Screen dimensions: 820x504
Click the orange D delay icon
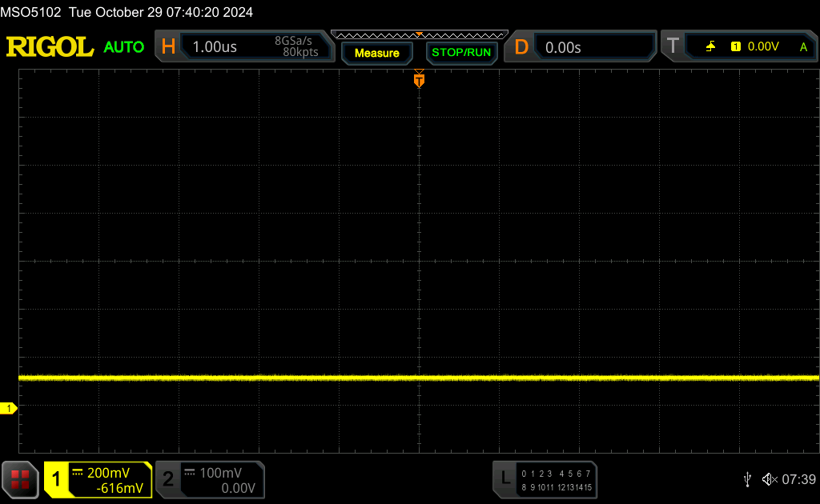tap(521, 46)
